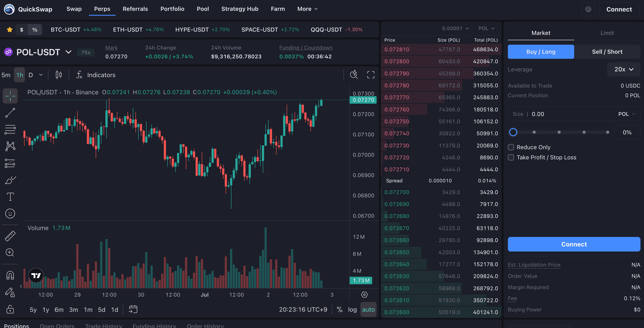Open the go to date calendar icon

point(133,309)
